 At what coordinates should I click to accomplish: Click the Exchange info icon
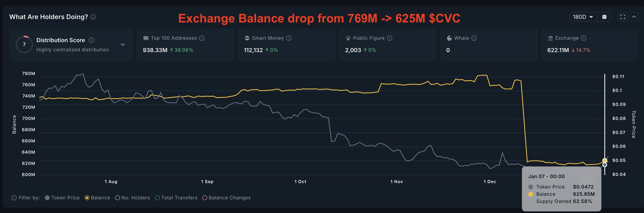pos(584,38)
